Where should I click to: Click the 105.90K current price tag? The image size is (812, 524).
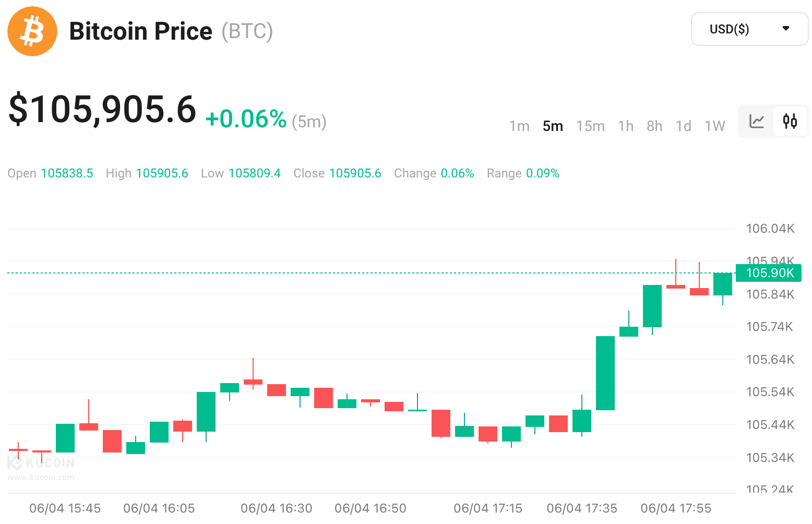(769, 273)
